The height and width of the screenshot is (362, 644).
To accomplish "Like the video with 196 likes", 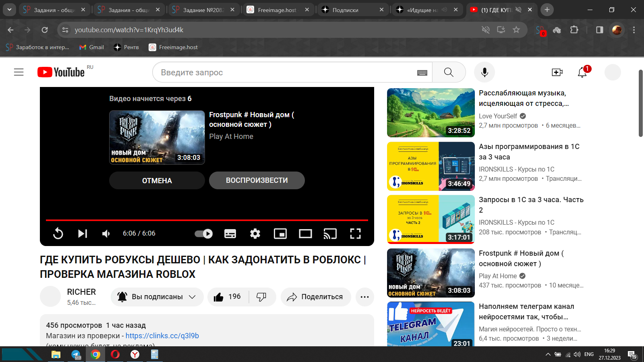I will (x=228, y=297).
